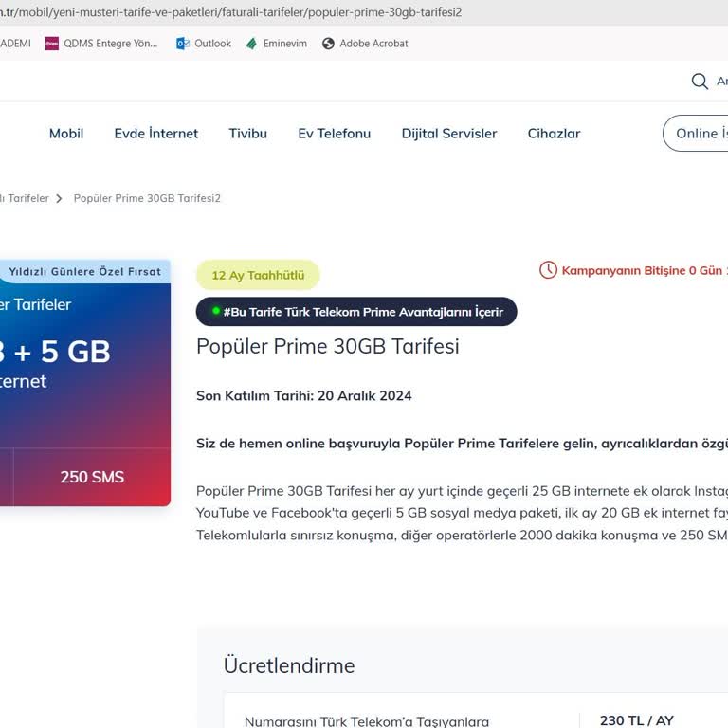Open the Evde İnternet menu
Viewport: 728px width, 728px height.
tap(156, 134)
